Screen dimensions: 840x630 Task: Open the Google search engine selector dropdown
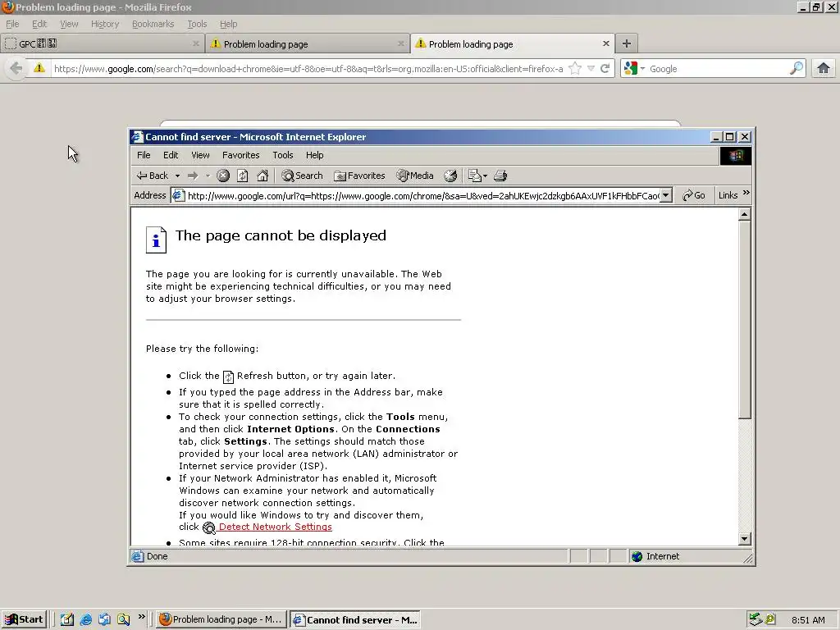635,69
